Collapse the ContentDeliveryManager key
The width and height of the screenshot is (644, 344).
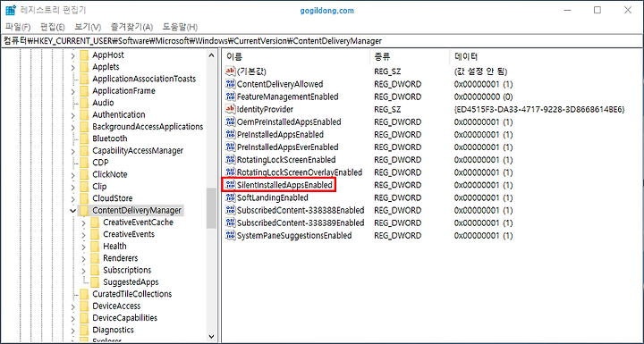coord(73,211)
